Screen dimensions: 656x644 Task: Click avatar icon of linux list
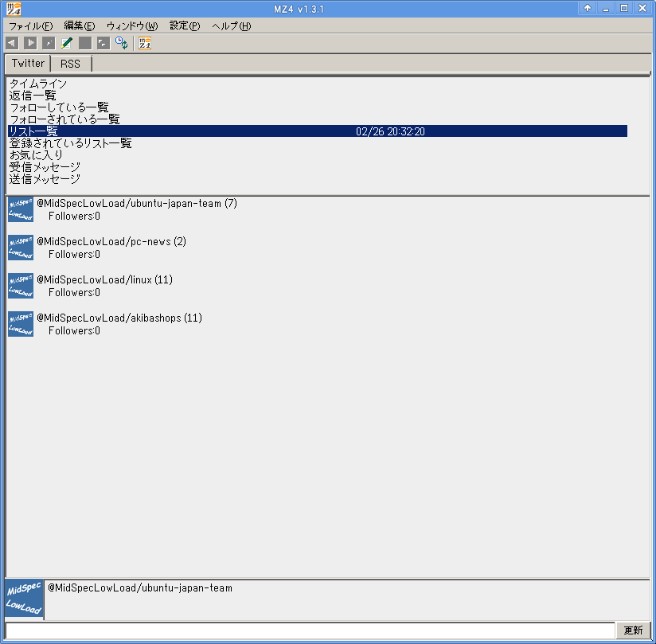pyautogui.click(x=21, y=286)
